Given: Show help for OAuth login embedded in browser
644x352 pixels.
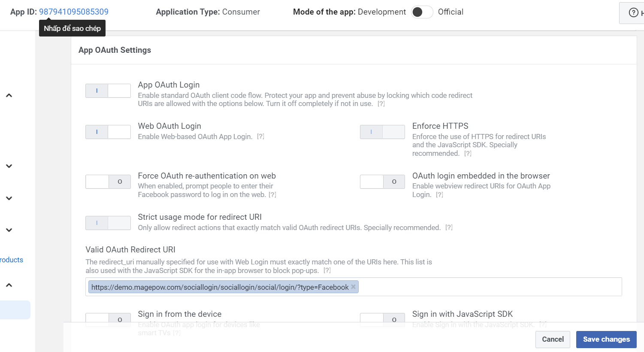Looking at the screenshot, I should (x=439, y=195).
